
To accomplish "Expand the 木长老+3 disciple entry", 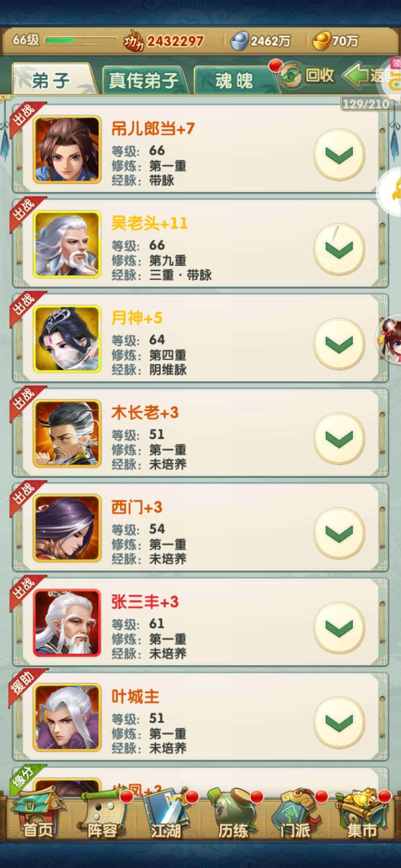I will tap(339, 438).
